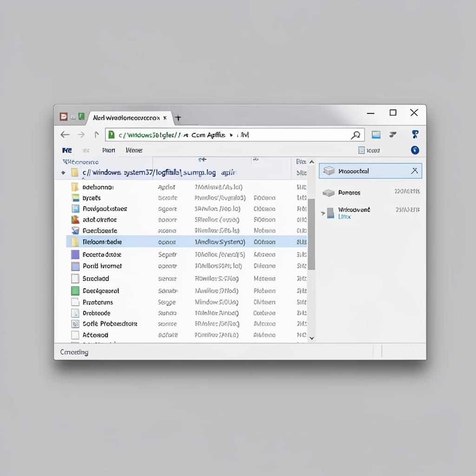Screen dimensions: 476x476
Task: Click the green 'Eoerégoearot' icon
Action: click(75, 291)
